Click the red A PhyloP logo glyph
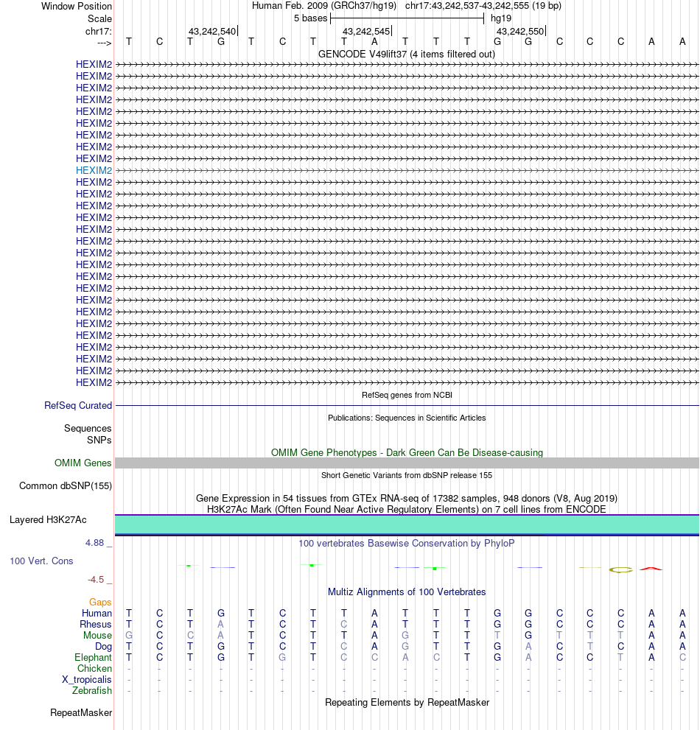Viewport: 700px width, 730px height. click(651, 569)
